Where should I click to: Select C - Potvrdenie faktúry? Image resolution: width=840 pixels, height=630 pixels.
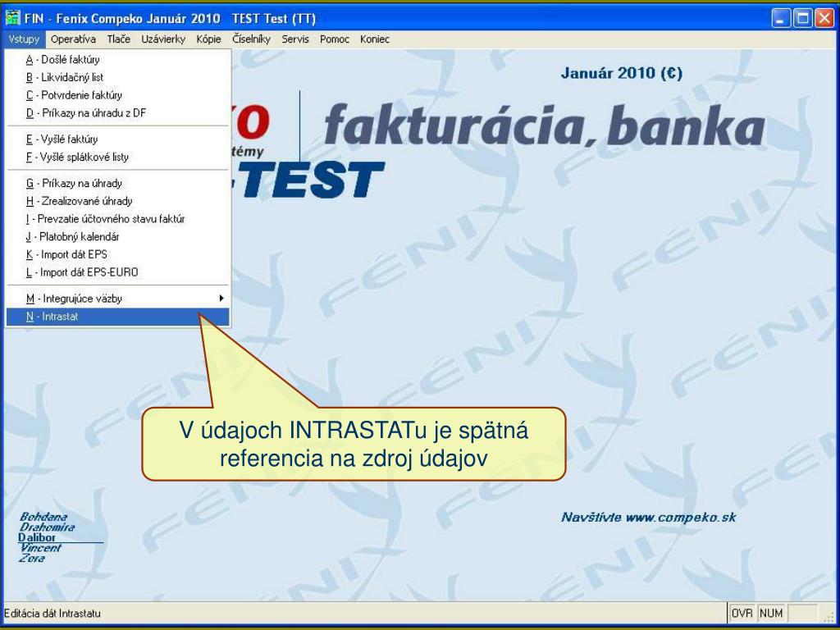coord(118,95)
